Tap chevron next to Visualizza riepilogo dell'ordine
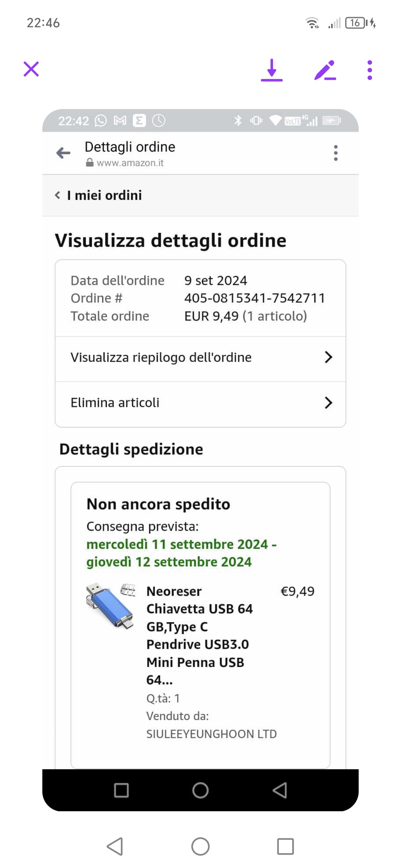The height and width of the screenshot is (868, 401). 328,358
